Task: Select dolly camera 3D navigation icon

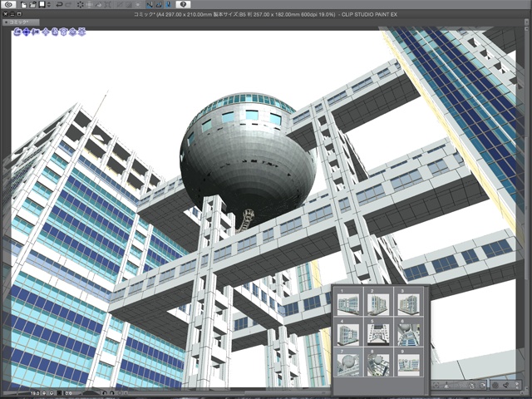Action: [x=35, y=32]
